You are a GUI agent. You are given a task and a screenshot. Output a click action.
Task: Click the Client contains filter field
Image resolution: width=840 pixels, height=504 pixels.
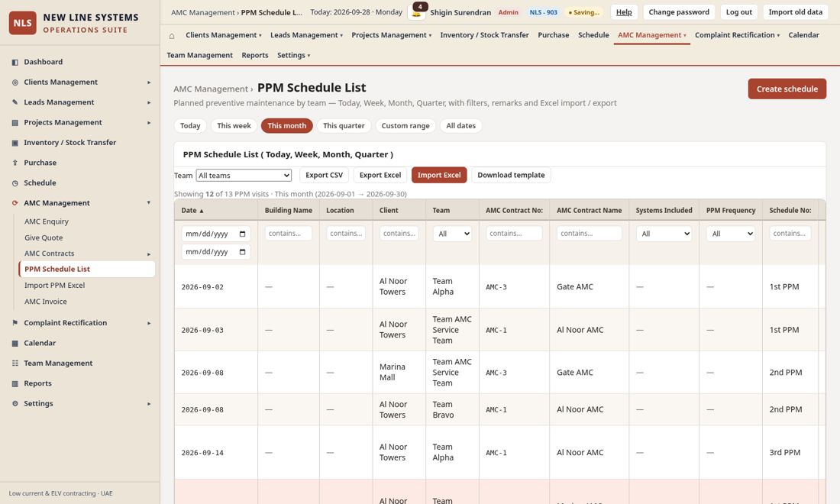coord(399,234)
